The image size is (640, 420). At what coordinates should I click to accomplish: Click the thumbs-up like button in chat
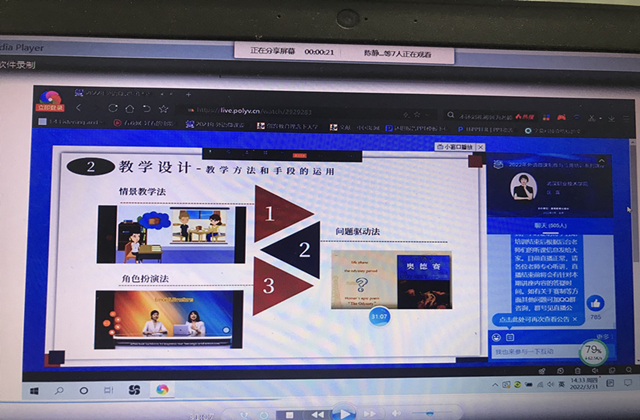click(x=596, y=303)
